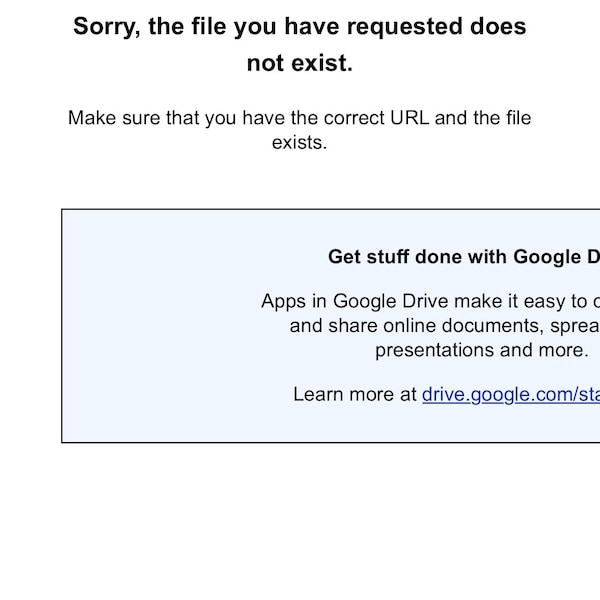Click the word 'Make' starting the message

point(92,117)
